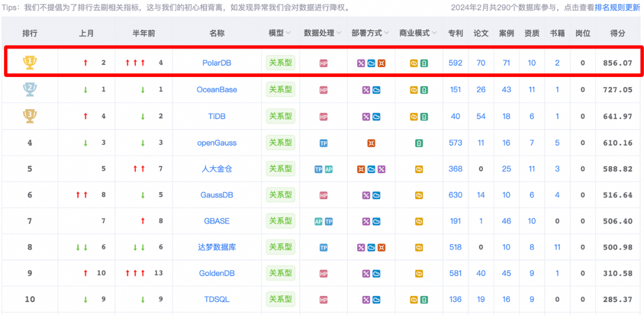Click the blue cloud icon in PolarDB row
Image resolution: width=644 pixels, height=315 pixels.
[x=371, y=63]
